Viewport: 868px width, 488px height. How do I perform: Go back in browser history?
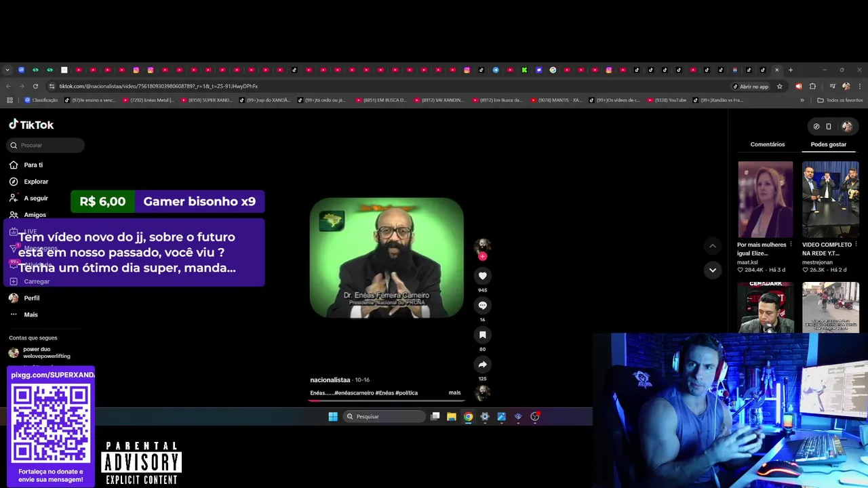tap(8, 86)
